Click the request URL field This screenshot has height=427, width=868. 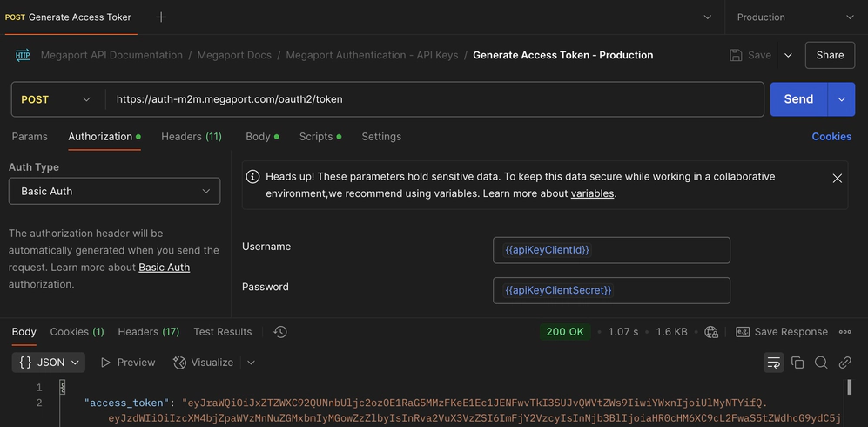point(434,99)
